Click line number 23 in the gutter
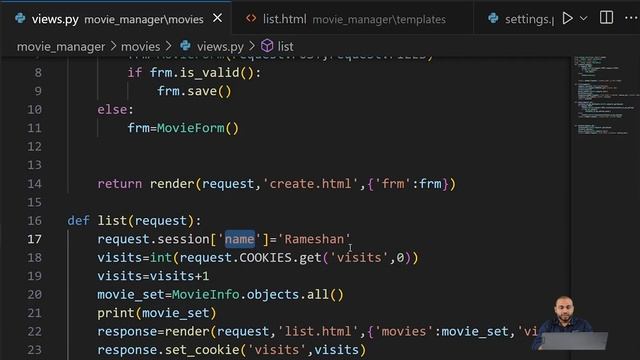This screenshot has width=640, height=360. point(35,350)
